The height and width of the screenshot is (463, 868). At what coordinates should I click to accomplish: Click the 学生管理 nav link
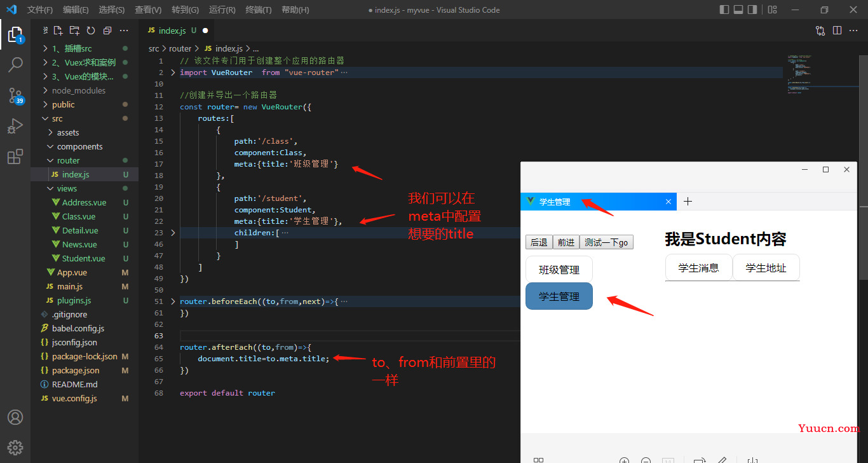pos(559,296)
